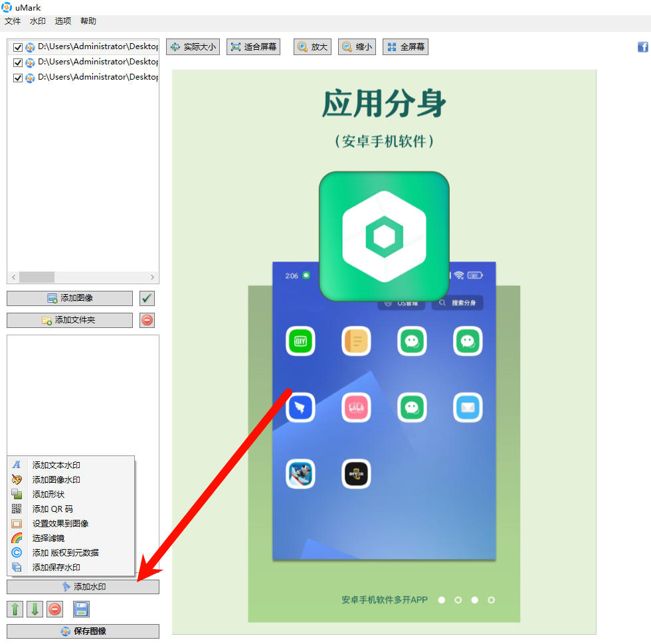Zoom out with the 缩小 button
Screen dimensions: 651x644
click(357, 47)
